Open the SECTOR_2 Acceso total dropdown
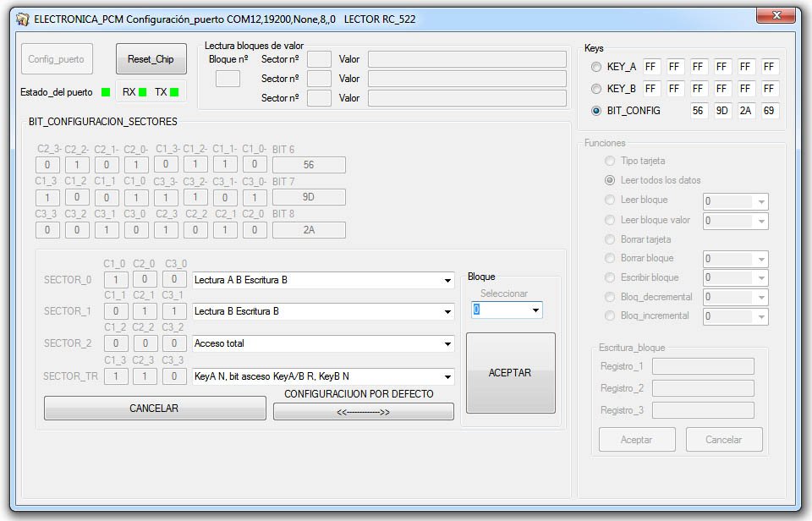The width and height of the screenshot is (812, 521). (x=447, y=344)
